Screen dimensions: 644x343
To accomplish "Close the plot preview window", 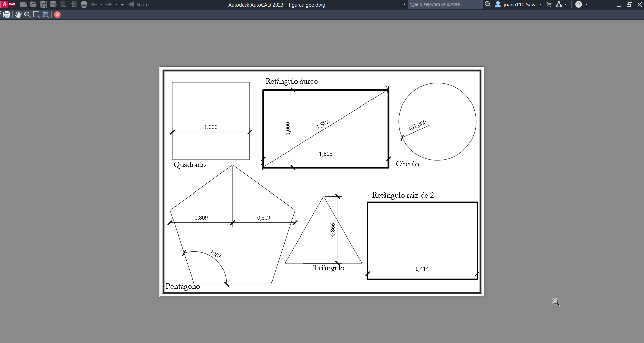I will [57, 15].
